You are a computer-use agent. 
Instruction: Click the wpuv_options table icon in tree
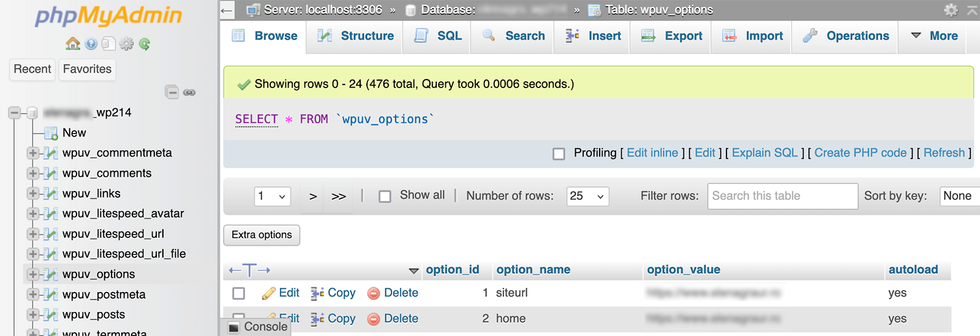coord(52,274)
